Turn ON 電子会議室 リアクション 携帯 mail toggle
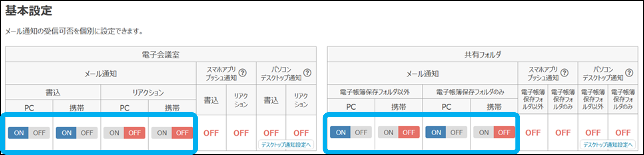Screen dimensions: 644x155 coord(162,133)
